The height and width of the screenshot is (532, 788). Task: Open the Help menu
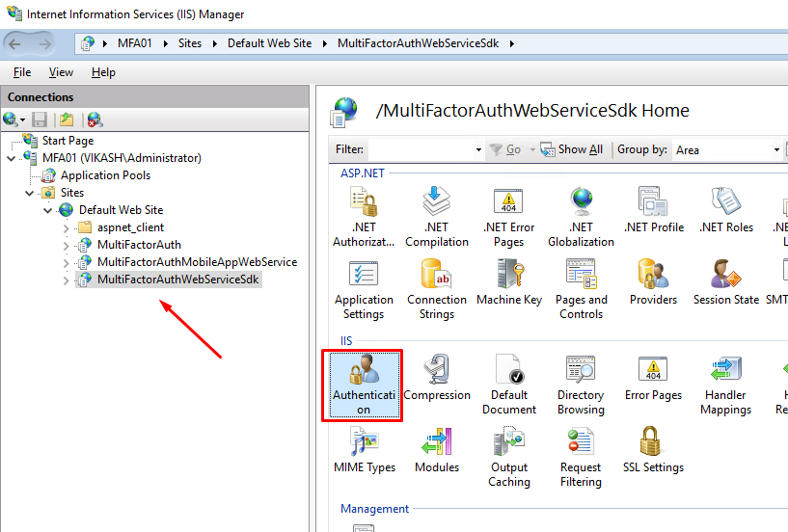[x=103, y=72]
